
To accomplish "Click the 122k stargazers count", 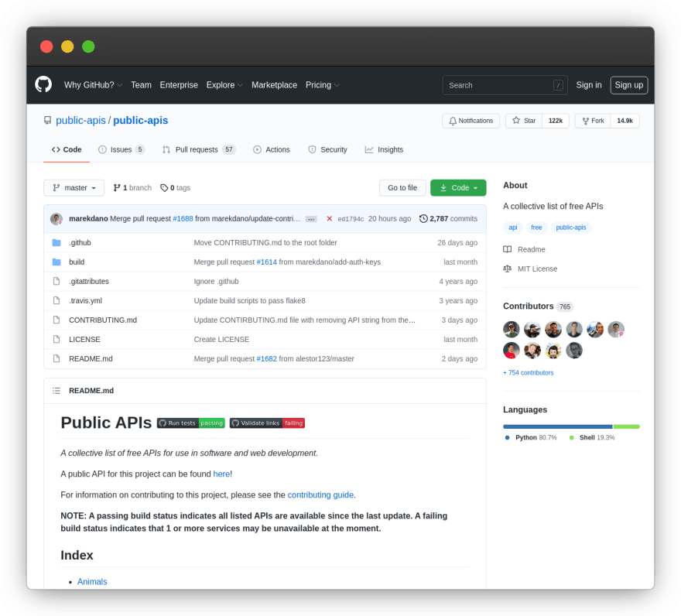I will [556, 121].
